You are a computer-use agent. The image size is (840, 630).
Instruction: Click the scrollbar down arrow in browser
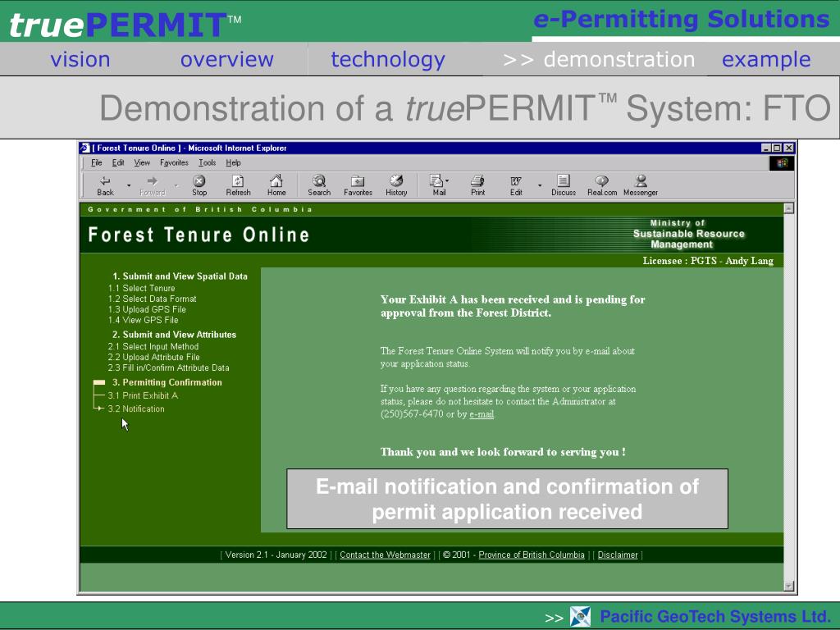click(x=788, y=586)
